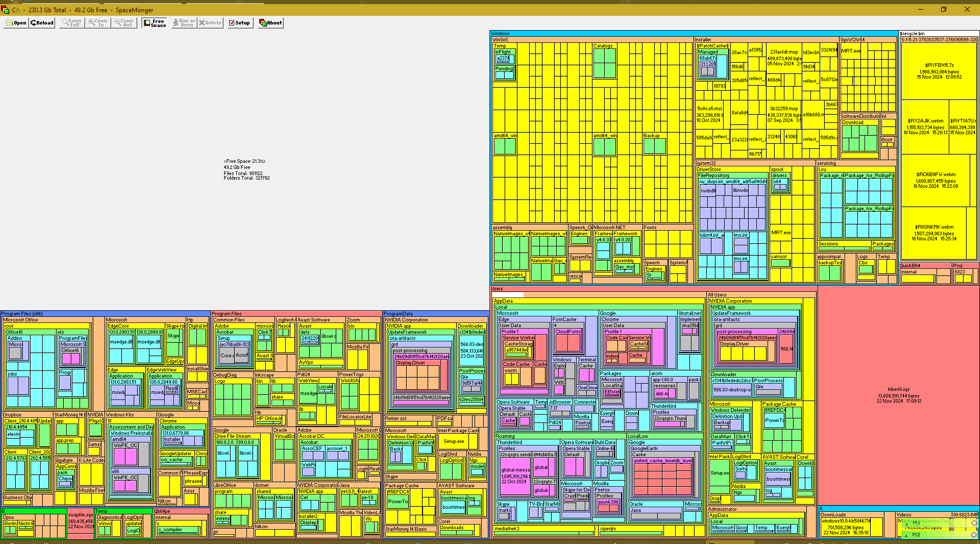Select the $RYFBVI5.7z file block
Image resolution: width=980 pixels, height=544 pixels.
tap(939, 71)
